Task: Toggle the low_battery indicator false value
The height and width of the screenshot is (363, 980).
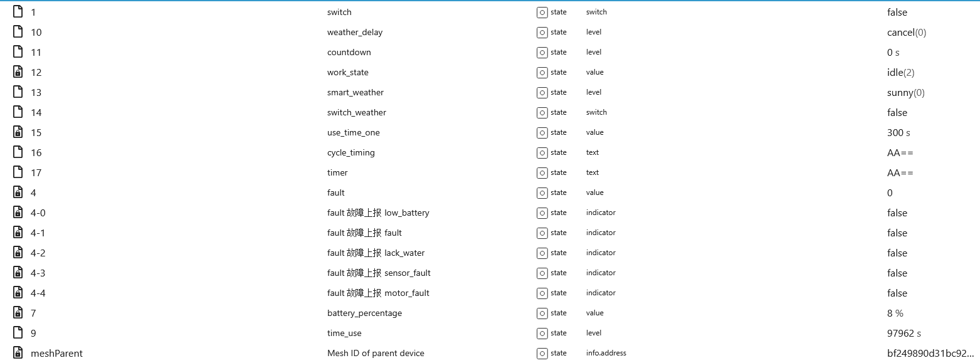Action: tap(897, 213)
